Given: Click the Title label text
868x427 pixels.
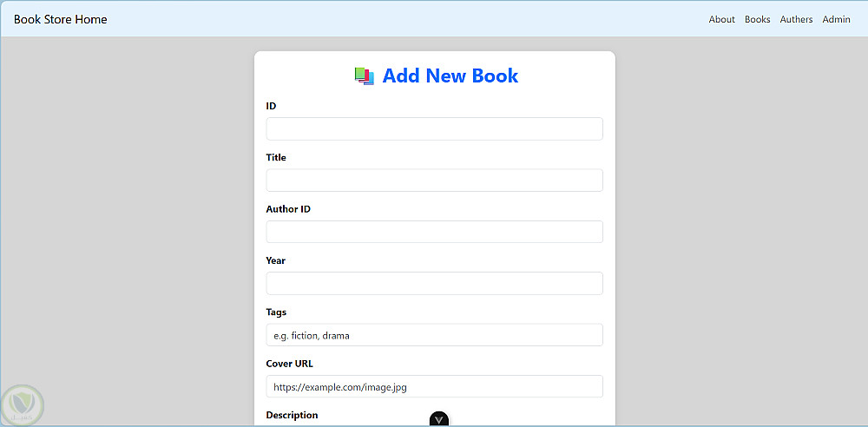Looking at the screenshot, I should 276,157.
